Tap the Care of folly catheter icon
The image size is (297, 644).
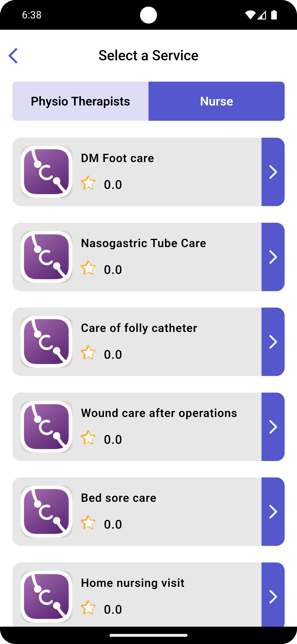click(x=46, y=342)
